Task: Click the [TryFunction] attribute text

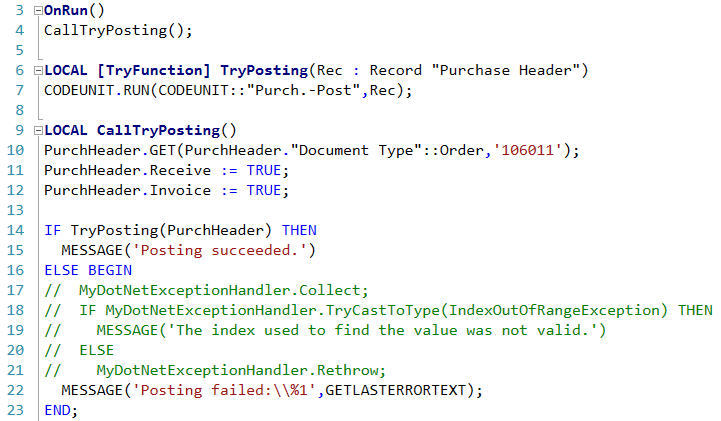Action: 154,71
